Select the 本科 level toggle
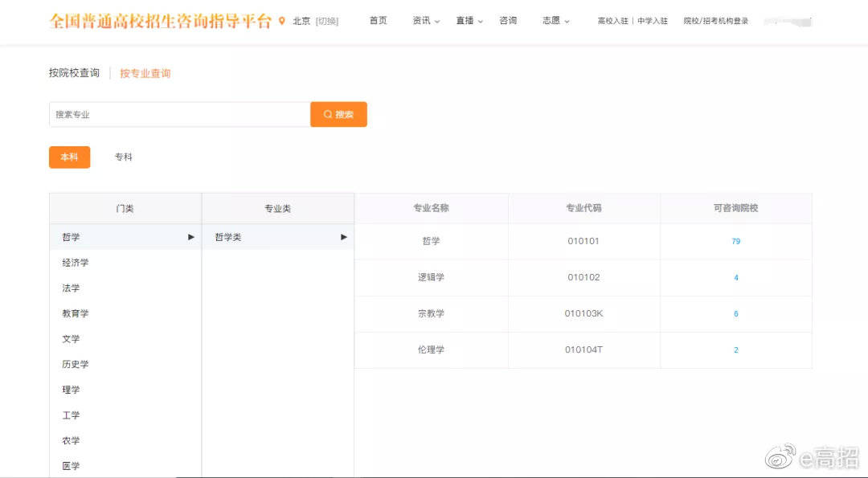 coord(69,157)
